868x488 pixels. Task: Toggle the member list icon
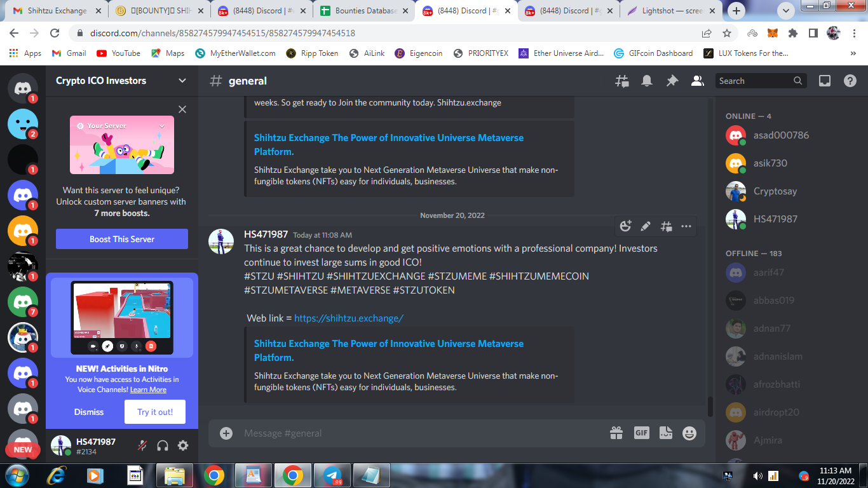(x=697, y=81)
